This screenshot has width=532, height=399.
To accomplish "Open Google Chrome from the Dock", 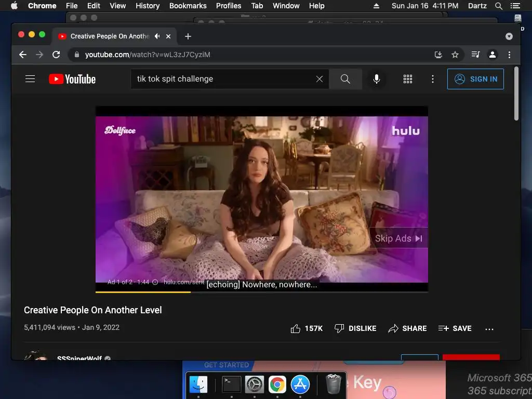I will point(277,384).
